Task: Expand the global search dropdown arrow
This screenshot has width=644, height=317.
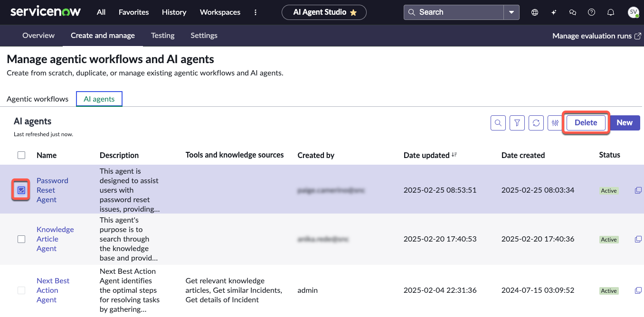Action: pyautogui.click(x=511, y=12)
